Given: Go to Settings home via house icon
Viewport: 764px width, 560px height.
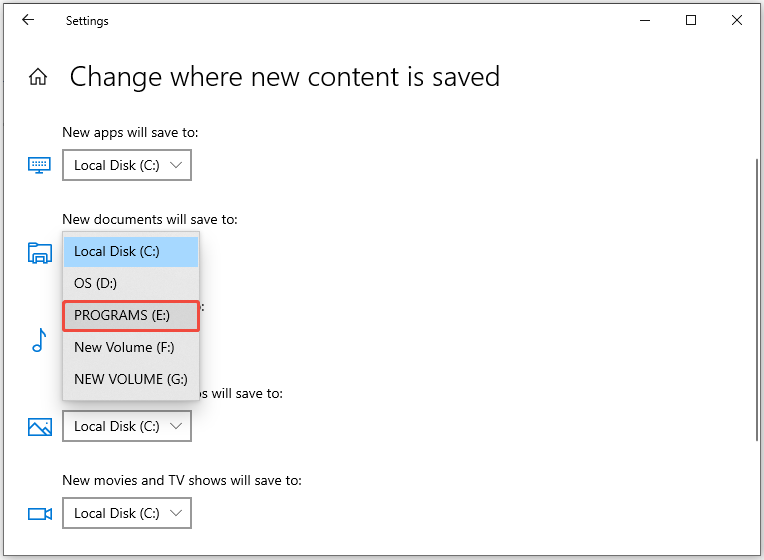Looking at the screenshot, I should [x=38, y=77].
